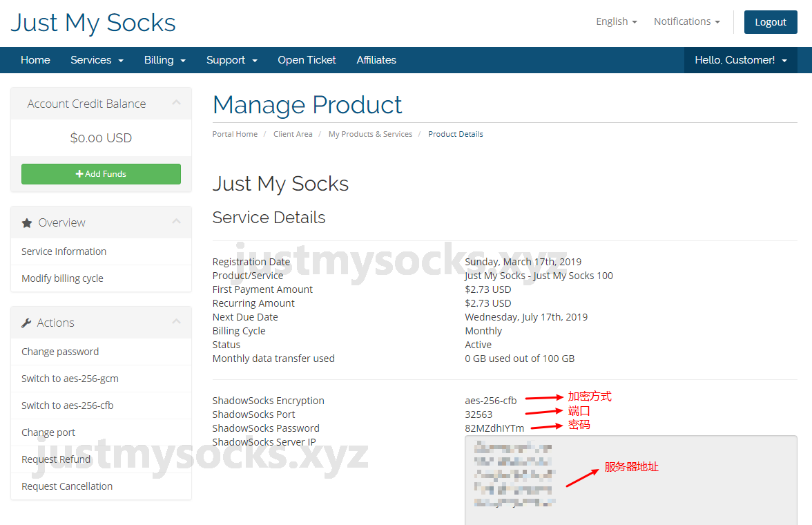Click the green Add Funds button
This screenshot has height=525, width=812.
101,174
